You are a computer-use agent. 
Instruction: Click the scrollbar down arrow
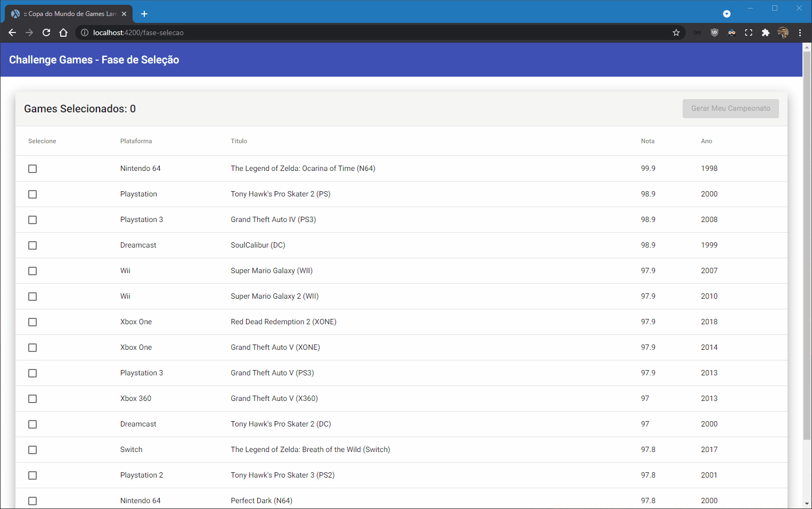tap(807, 504)
